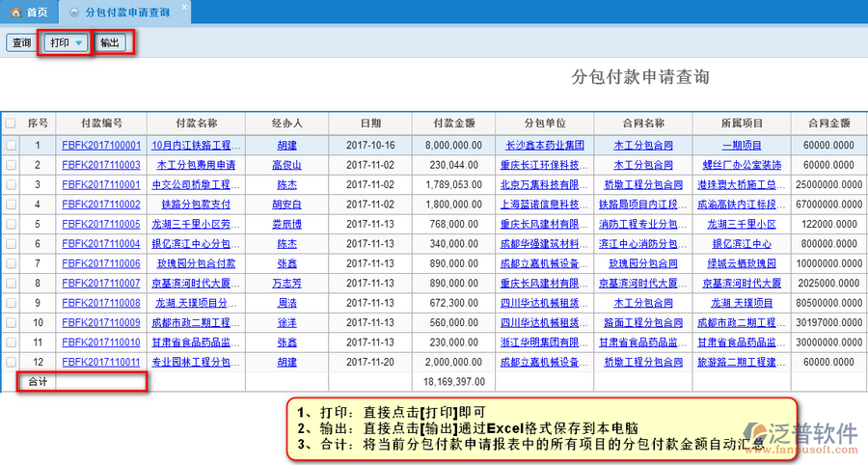Switch to the 首页 tab
Viewport: 868px width, 465px height.
(36, 12)
